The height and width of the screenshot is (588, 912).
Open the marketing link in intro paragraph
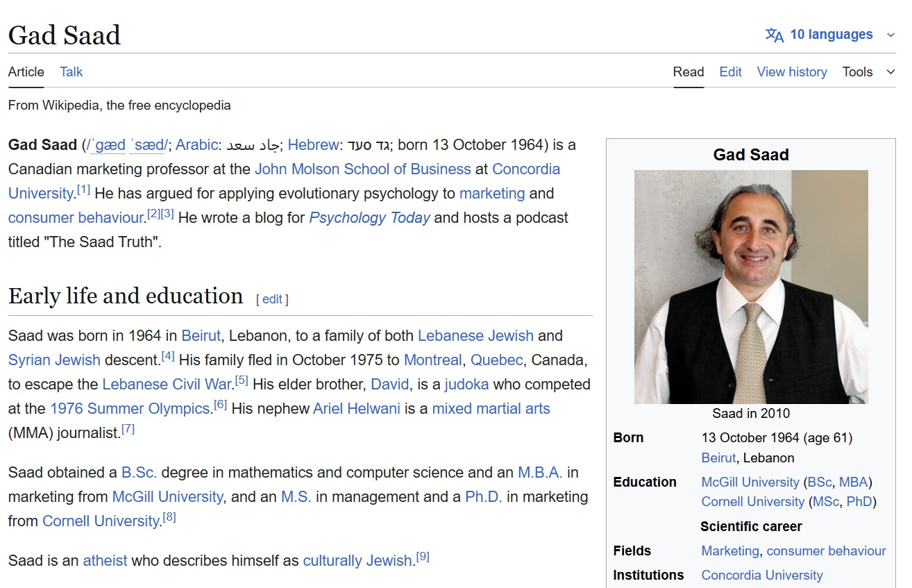(x=492, y=194)
